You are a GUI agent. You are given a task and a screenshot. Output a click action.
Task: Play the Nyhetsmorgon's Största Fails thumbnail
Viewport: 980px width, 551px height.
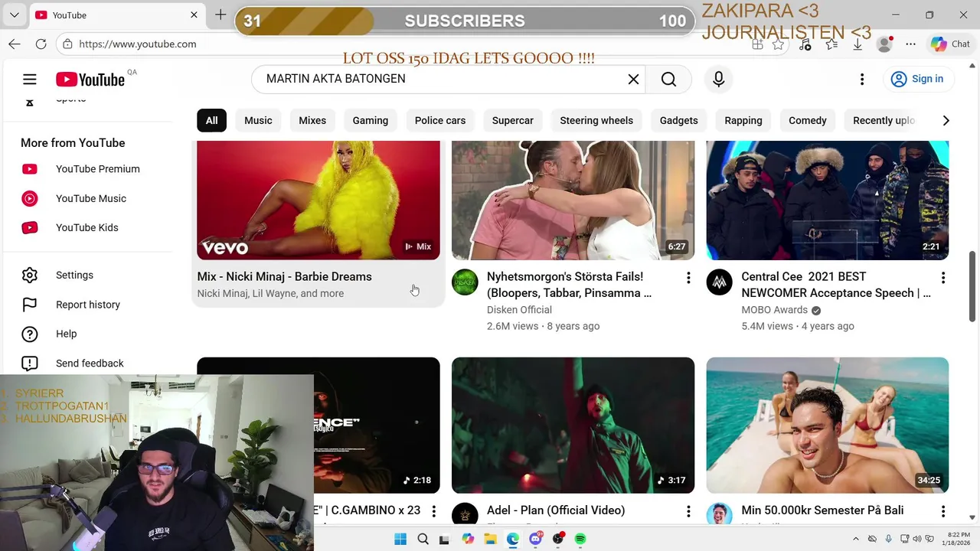pos(573,201)
